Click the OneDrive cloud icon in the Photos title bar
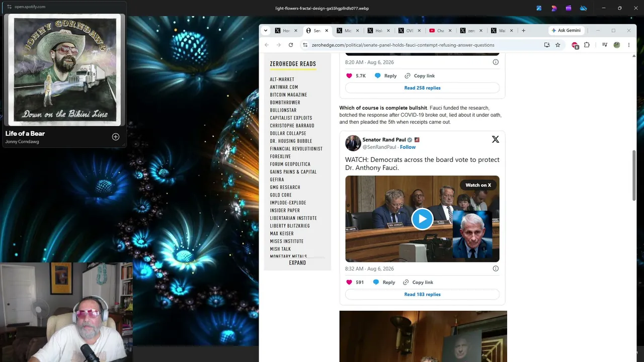The image size is (644, 362). tap(584, 8)
